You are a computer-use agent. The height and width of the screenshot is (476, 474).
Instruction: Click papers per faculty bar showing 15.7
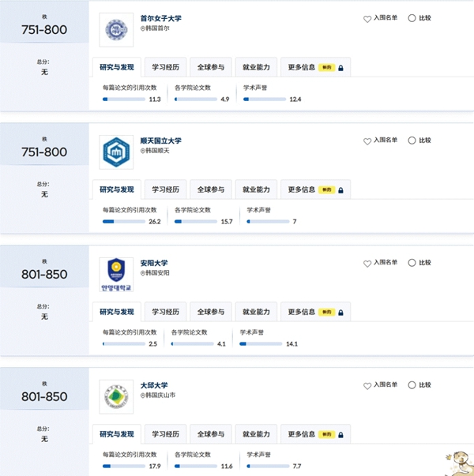click(x=196, y=222)
